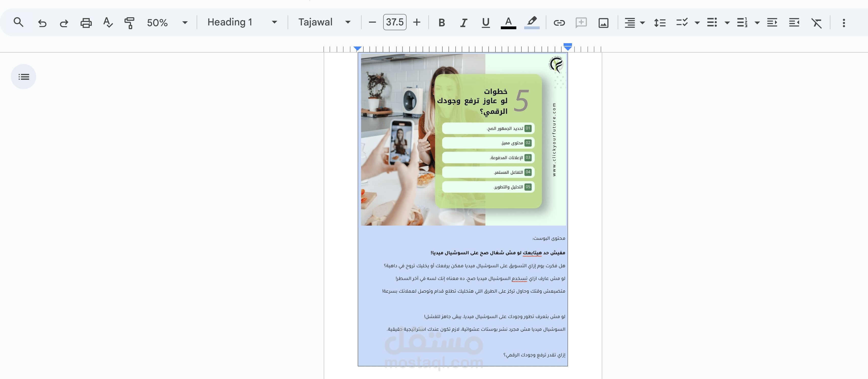Show the document outline panel

24,77
